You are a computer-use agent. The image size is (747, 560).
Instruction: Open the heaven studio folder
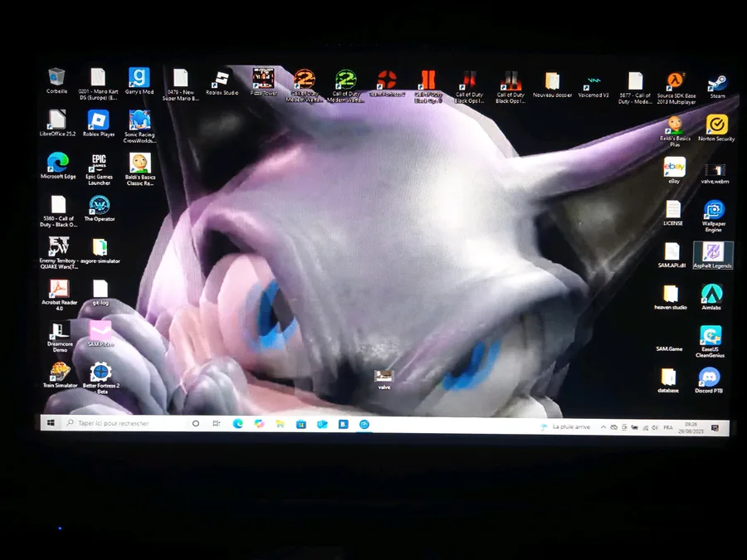pyautogui.click(x=671, y=297)
